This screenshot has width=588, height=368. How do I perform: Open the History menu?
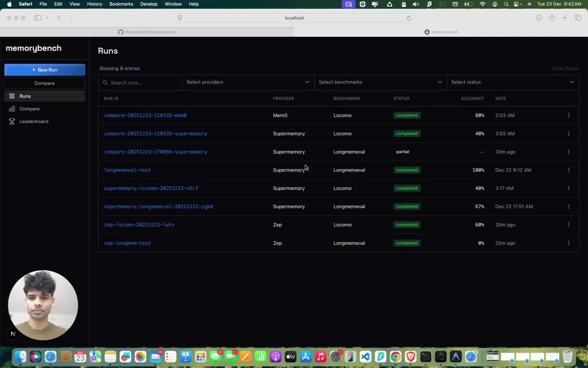pos(94,4)
